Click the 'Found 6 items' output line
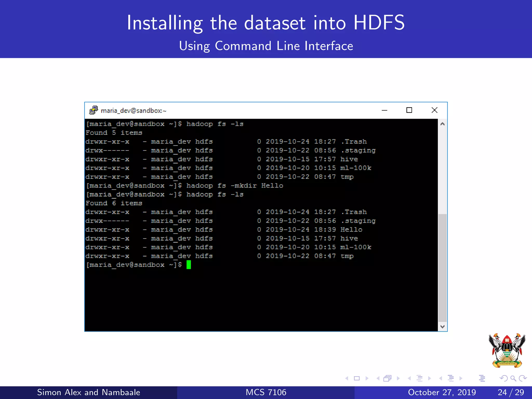Screen dimensions: 532x399 point(114,203)
